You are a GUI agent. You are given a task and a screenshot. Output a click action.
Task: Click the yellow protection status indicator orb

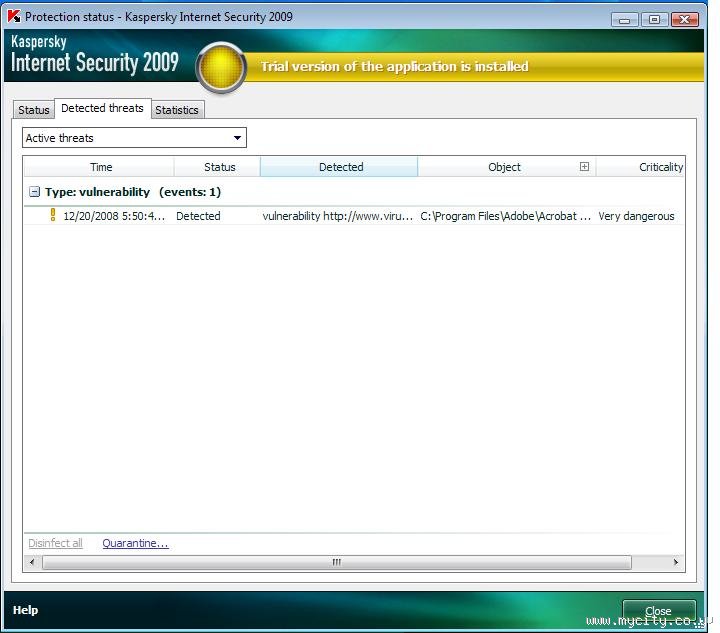point(221,67)
